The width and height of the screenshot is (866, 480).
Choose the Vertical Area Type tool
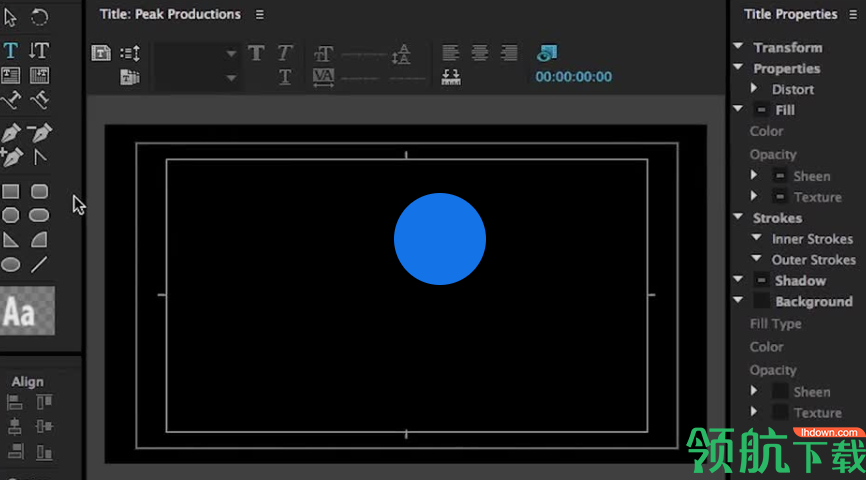[39, 75]
